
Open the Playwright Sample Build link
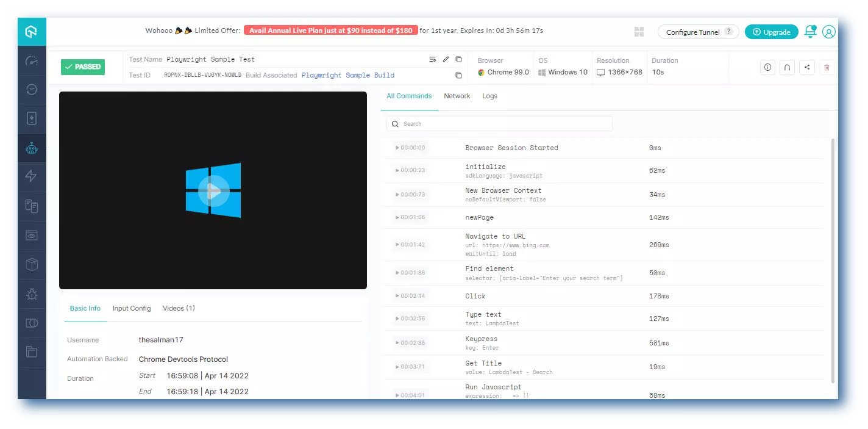pyautogui.click(x=347, y=75)
